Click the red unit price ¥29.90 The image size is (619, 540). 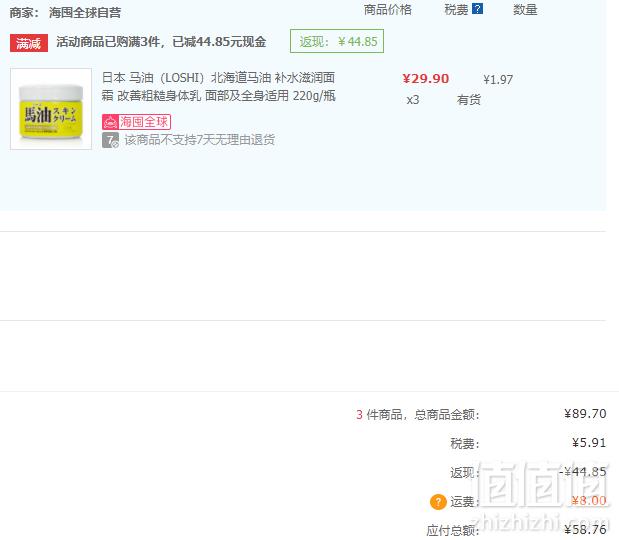pyautogui.click(x=426, y=79)
